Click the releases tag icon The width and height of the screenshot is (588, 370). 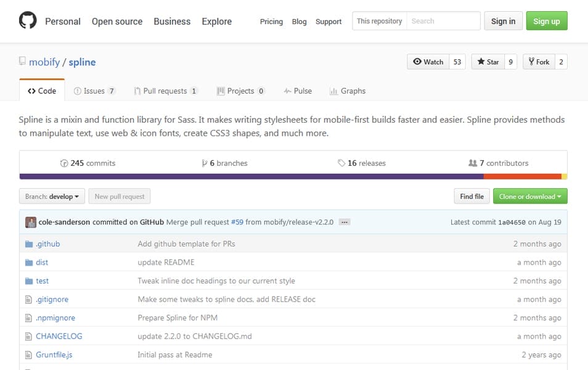point(341,163)
